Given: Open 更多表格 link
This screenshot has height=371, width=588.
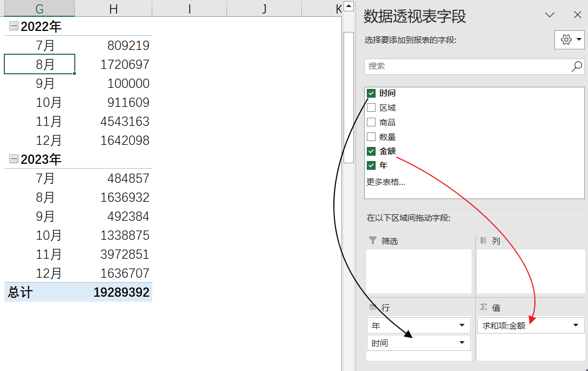Looking at the screenshot, I should click(385, 182).
